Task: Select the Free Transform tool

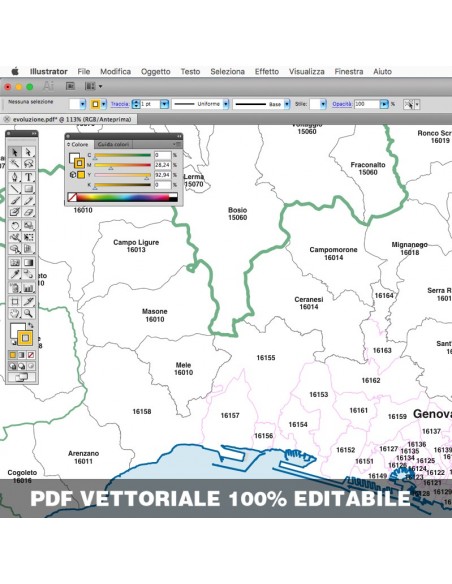Action: [x=28, y=237]
